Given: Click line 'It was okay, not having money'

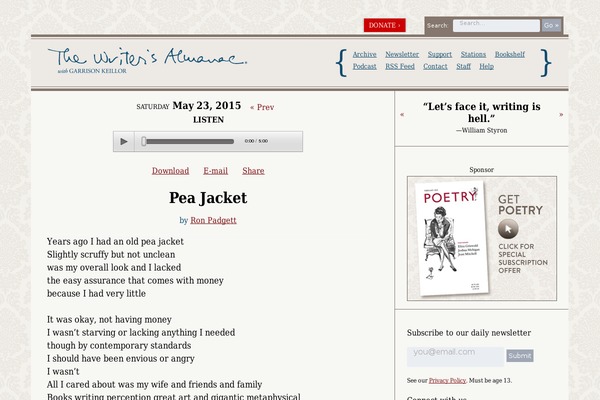Looking at the screenshot, I should [109, 320].
